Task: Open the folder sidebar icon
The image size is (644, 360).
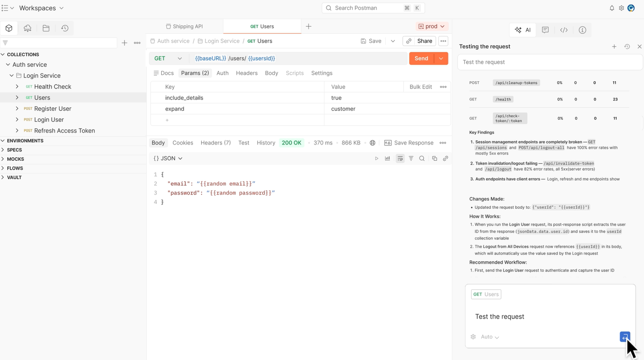Action: tap(46, 28)
